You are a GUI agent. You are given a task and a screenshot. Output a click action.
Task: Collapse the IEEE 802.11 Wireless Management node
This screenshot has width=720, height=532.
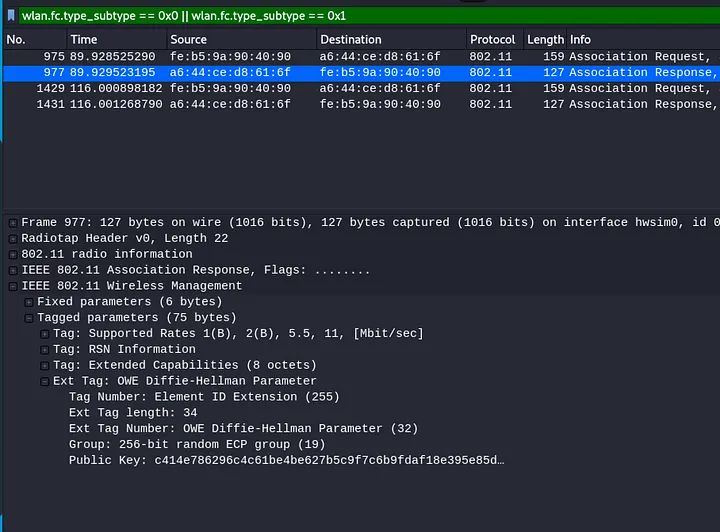pyautogui.click(x=13, y=287)
